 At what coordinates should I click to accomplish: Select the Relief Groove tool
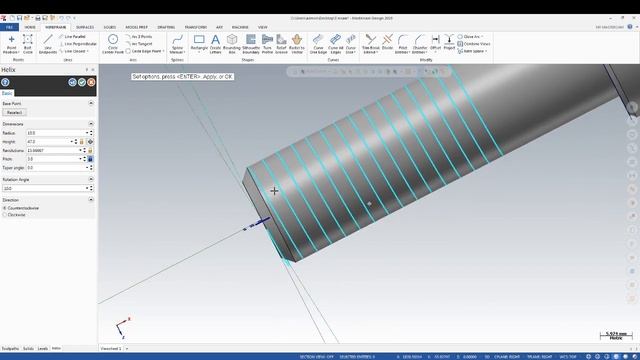pos(281,44)
